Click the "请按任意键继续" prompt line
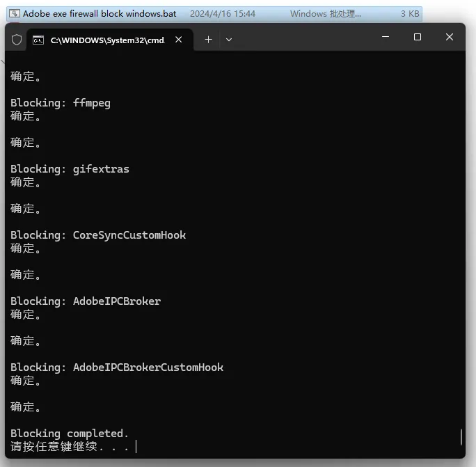This screenshot has height=467, width=476. pyautogui.click(x=70, y=446)
